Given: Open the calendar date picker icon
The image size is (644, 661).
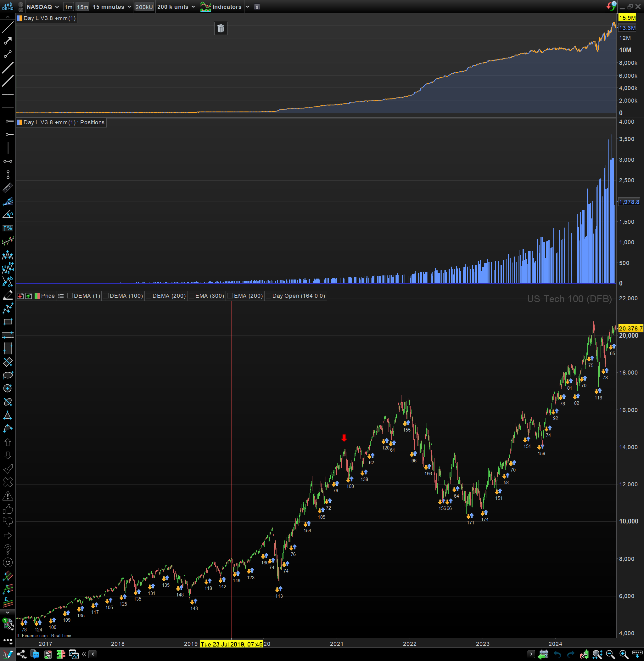Looking at the screenshot, I should [x=543, y=654].
